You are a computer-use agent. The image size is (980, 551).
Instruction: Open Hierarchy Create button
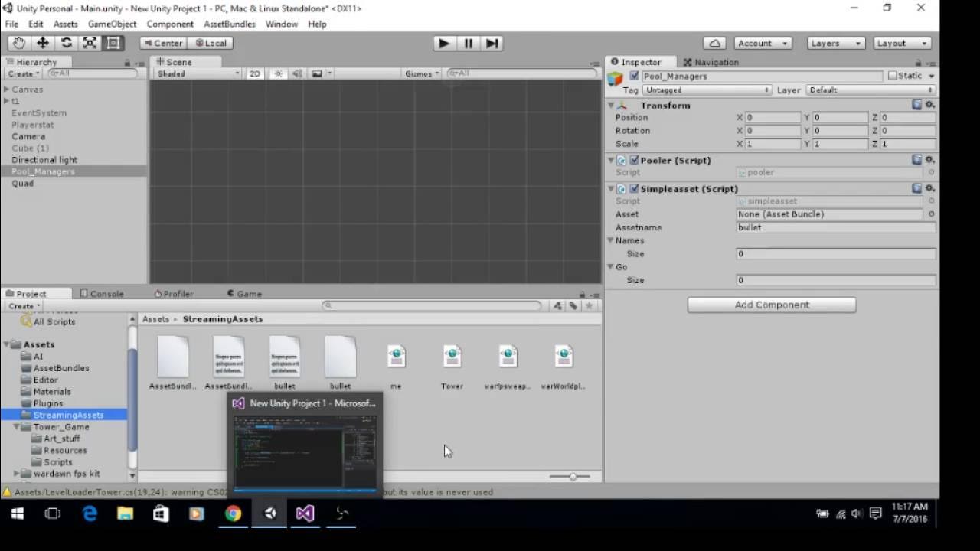click(24, 73)
